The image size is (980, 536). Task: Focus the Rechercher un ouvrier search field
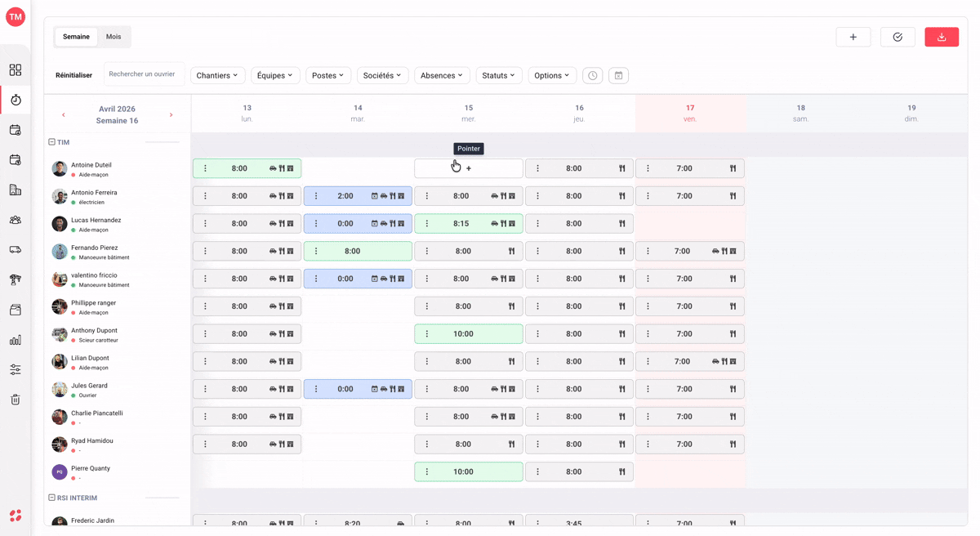pos(144,74)
